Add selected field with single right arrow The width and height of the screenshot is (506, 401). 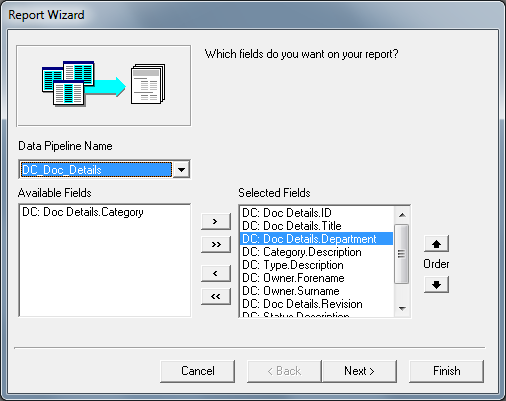216,221
